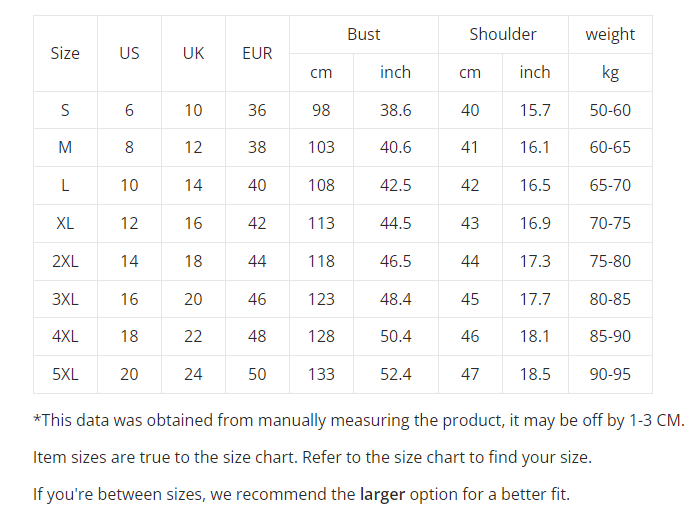Screen dimensions: 700x520
Task: Select the EUR column header
Action: click(x=257, y=54)
